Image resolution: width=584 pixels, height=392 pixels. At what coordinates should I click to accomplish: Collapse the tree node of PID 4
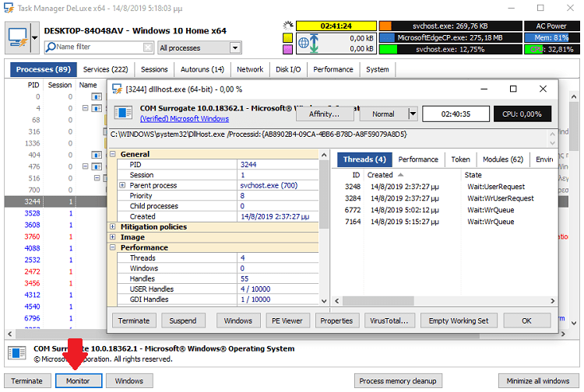[x=86, y=108]
